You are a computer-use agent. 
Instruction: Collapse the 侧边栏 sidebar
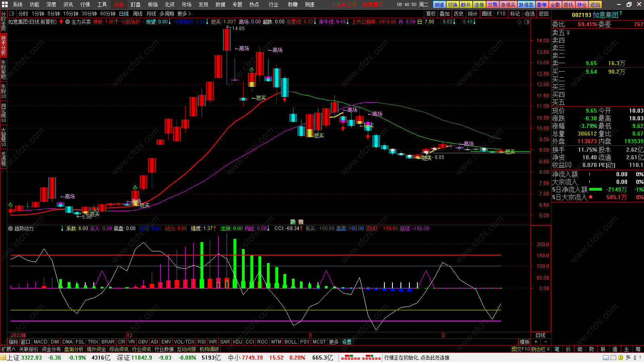click(x=541, y=349)
